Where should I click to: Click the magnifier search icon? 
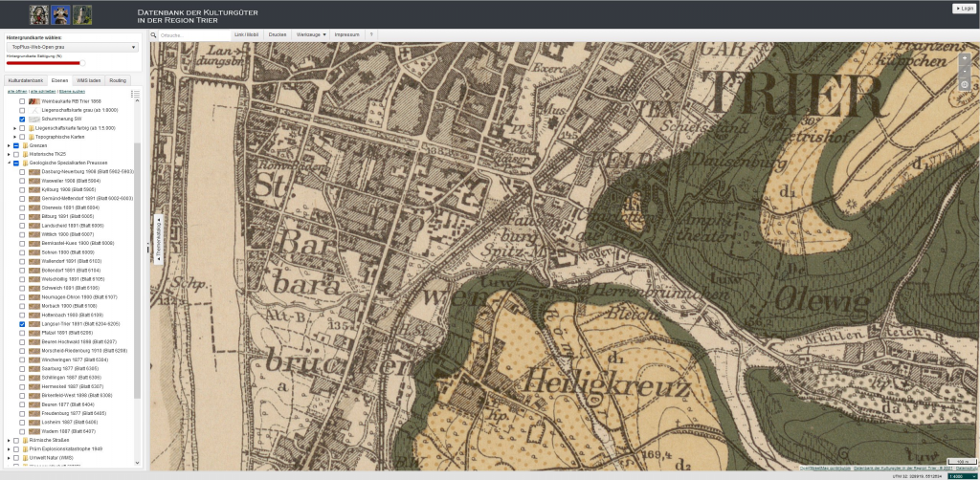coord(153,35)
